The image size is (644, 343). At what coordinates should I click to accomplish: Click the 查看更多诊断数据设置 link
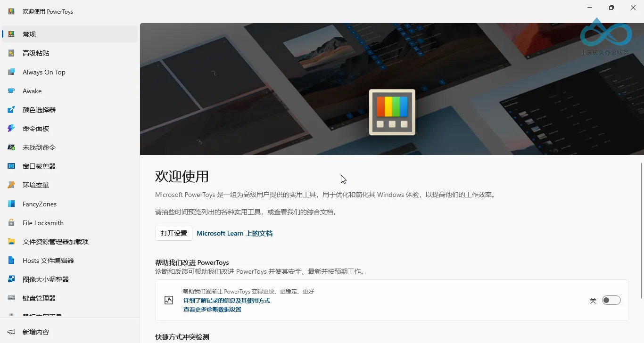click(x=212, y=310)
